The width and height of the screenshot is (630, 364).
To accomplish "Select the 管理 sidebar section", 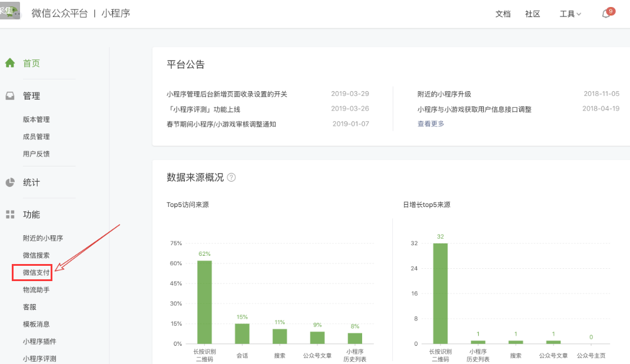I will point(31,96).
